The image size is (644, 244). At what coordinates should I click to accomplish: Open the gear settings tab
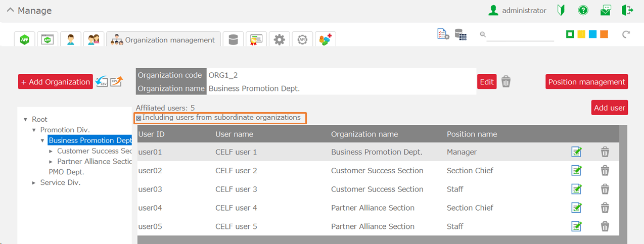[x=279, y=39]
